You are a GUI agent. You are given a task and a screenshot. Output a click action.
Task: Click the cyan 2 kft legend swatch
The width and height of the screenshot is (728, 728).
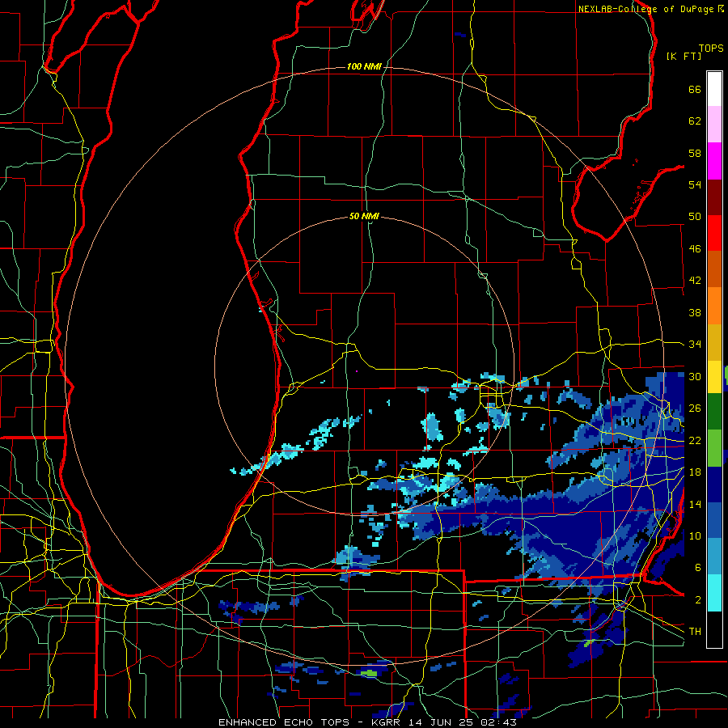(x=714, y=594)
